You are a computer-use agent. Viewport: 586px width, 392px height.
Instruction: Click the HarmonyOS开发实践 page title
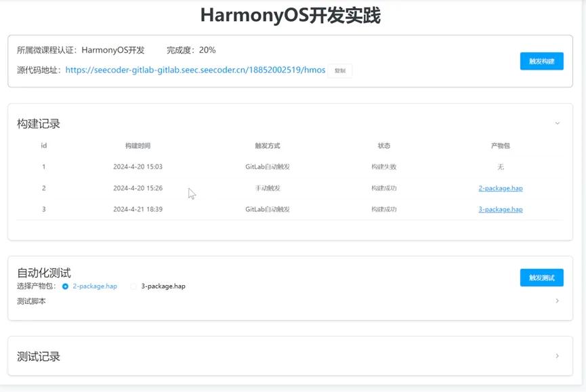tap(291, 16)
